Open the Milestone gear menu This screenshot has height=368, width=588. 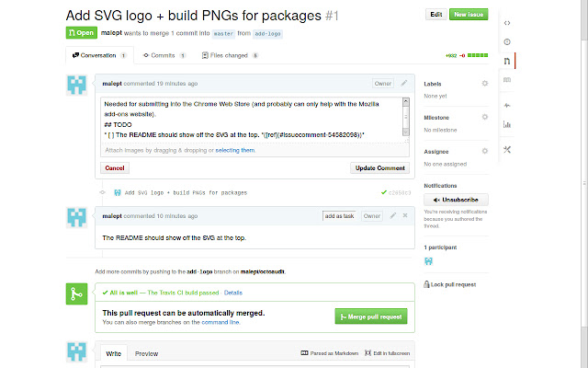(485, 118)
